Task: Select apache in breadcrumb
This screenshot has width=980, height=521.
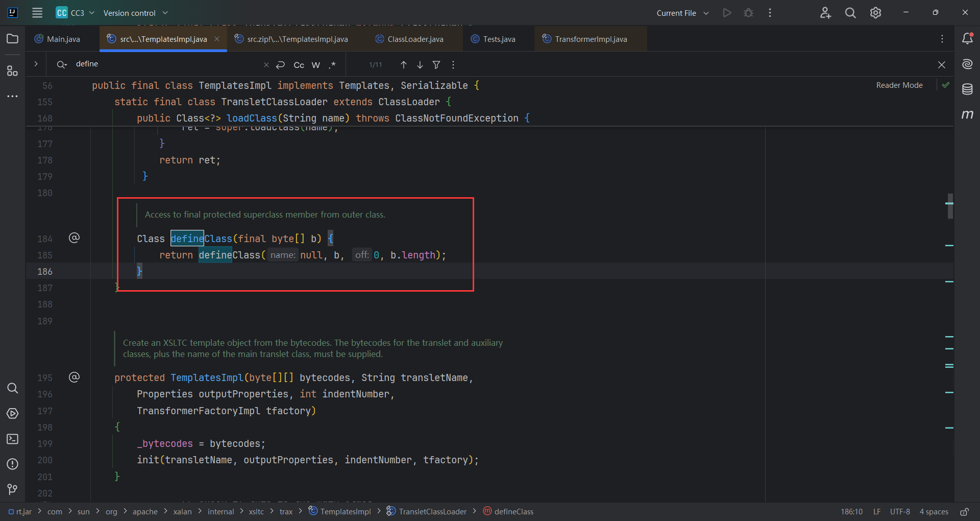Action: (145, 512)
